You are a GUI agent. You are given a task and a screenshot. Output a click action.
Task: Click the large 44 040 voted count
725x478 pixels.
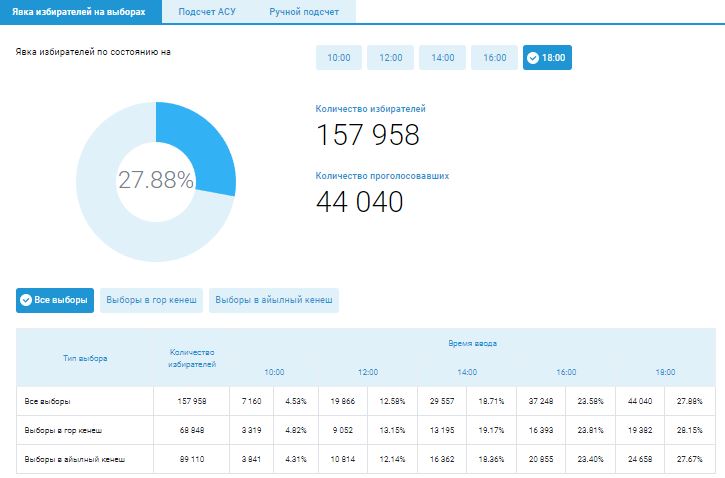360,202
